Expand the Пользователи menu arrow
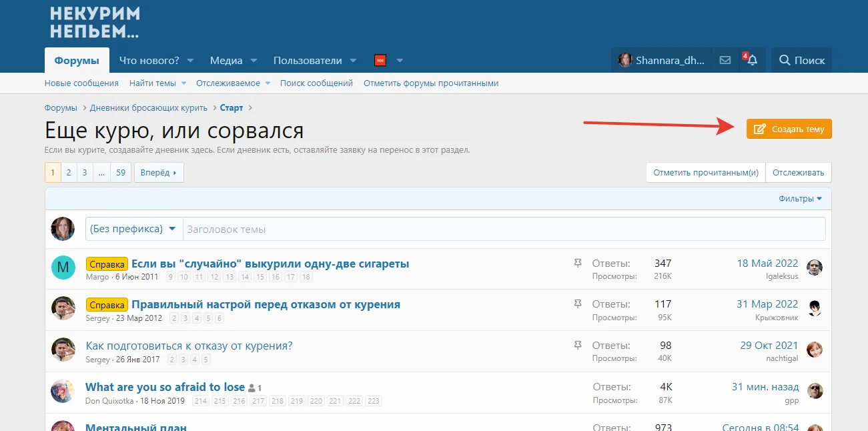The width and height of the screenshot is (868, 431). (x=353, y=61)
